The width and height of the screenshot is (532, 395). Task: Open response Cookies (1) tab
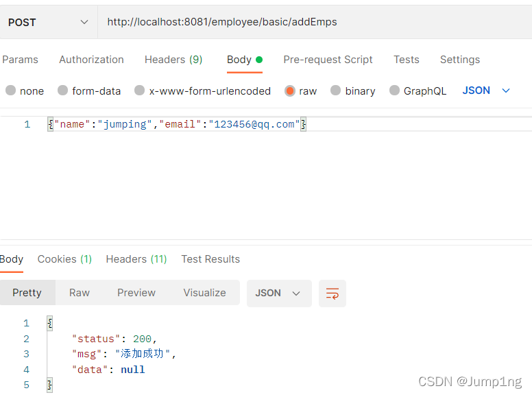[x=64, y=259]
